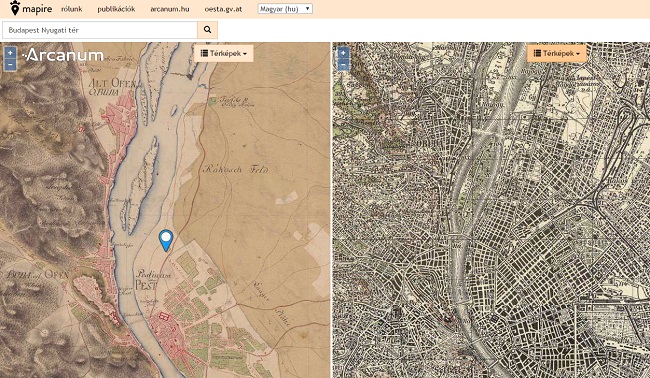
Task: Zoom in on the right city map
Action: coord(343,53)
